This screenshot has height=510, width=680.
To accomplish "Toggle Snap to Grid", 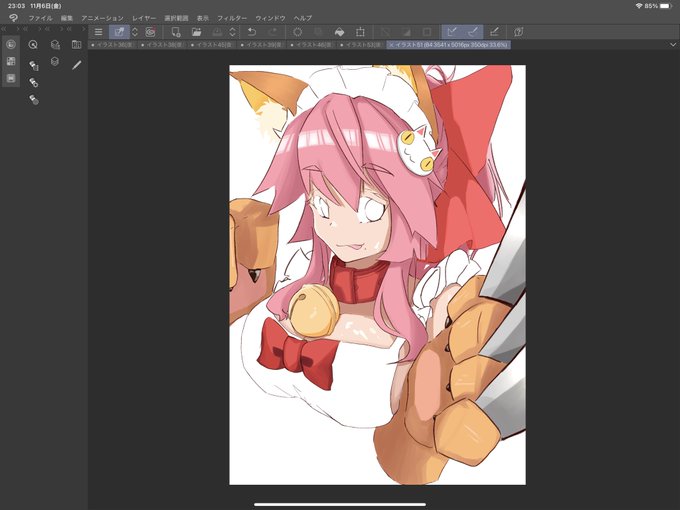I will (494, 32).
